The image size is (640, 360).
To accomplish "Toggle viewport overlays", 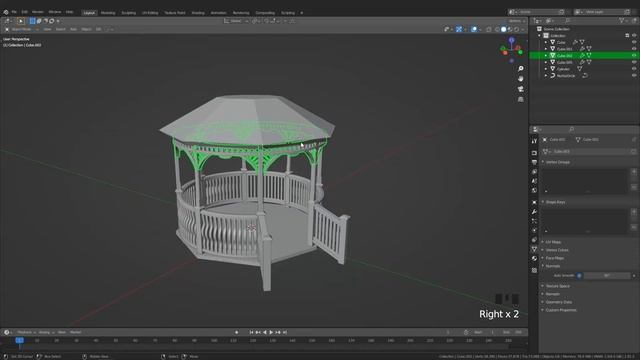I will click(474, 29).
